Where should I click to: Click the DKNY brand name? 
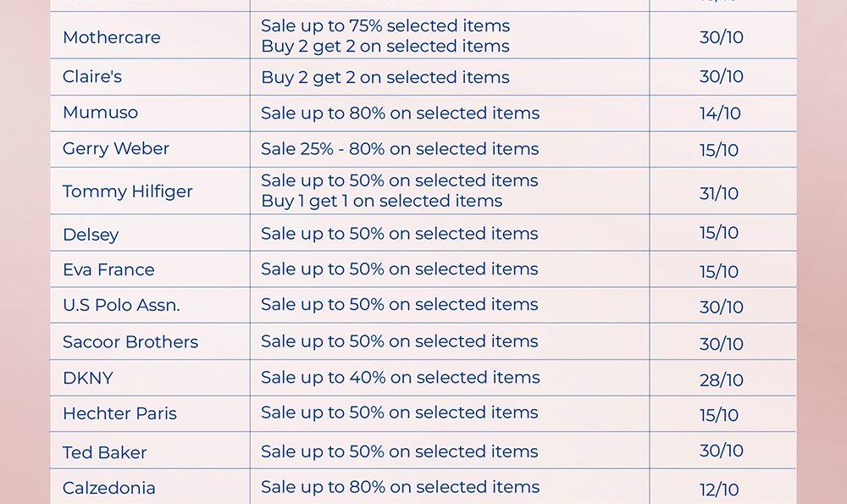pyautogui.click(x=88, y=379)
